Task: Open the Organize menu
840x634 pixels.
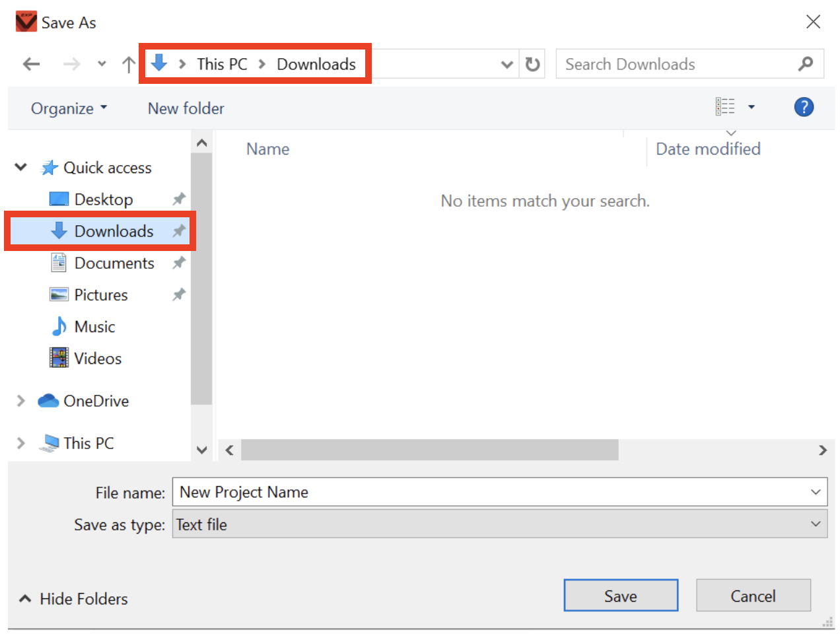Action: 68,108
